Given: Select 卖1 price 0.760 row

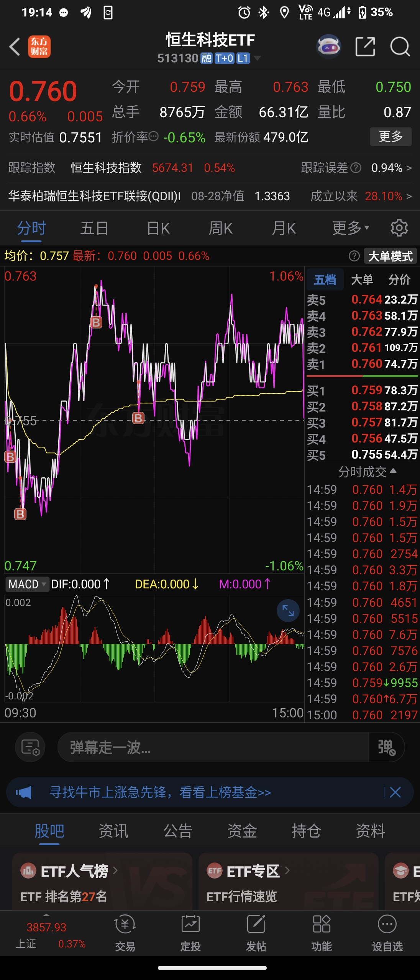Looking at the screenshot, I should click(362, 364).
